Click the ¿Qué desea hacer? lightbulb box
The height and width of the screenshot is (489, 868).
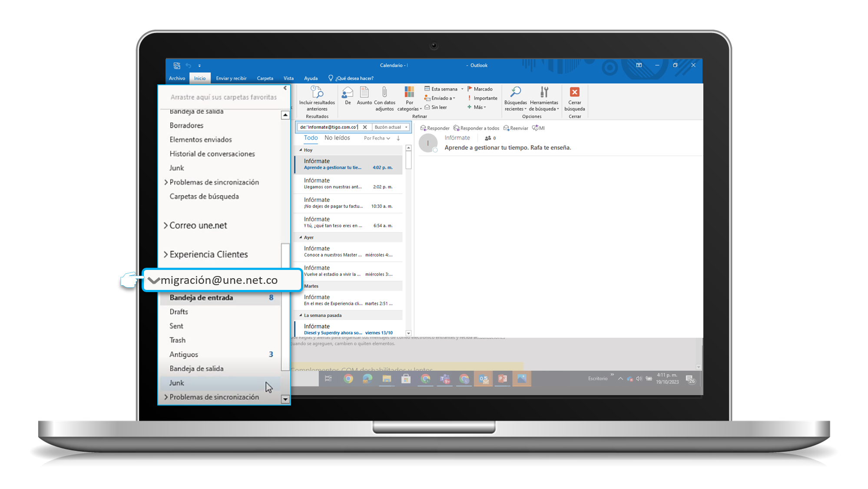351,78
